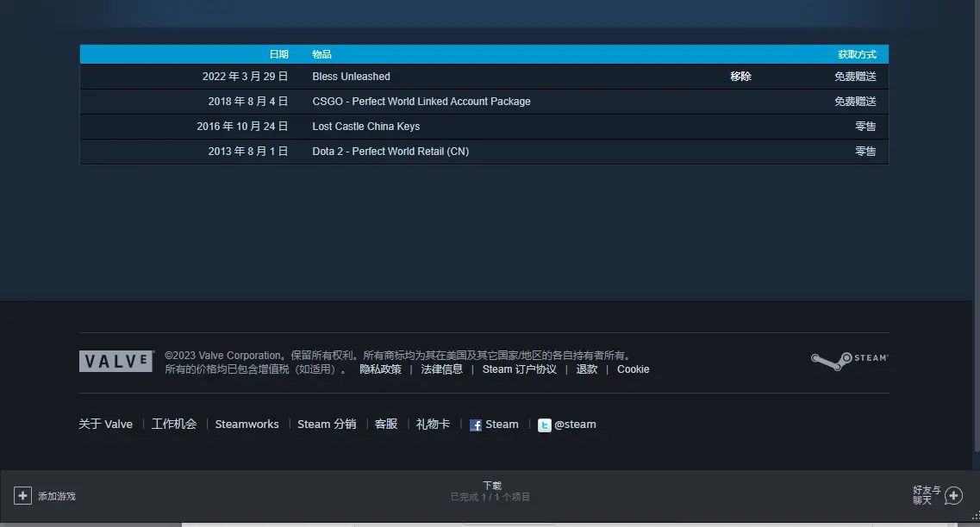Viewport: 980px width, 527px height.
Task: Open 好友与聊天 plus icon
Action: click(x=954, y=496)
